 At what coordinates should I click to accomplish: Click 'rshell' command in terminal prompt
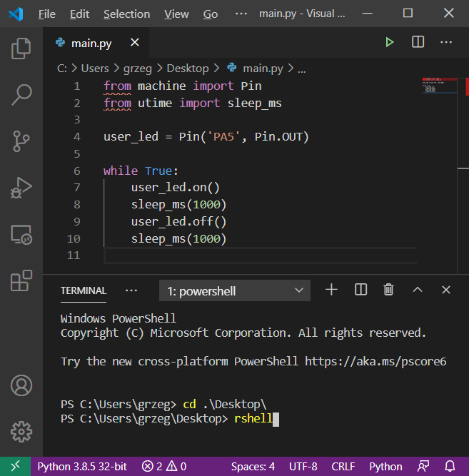tap(253, 418)
